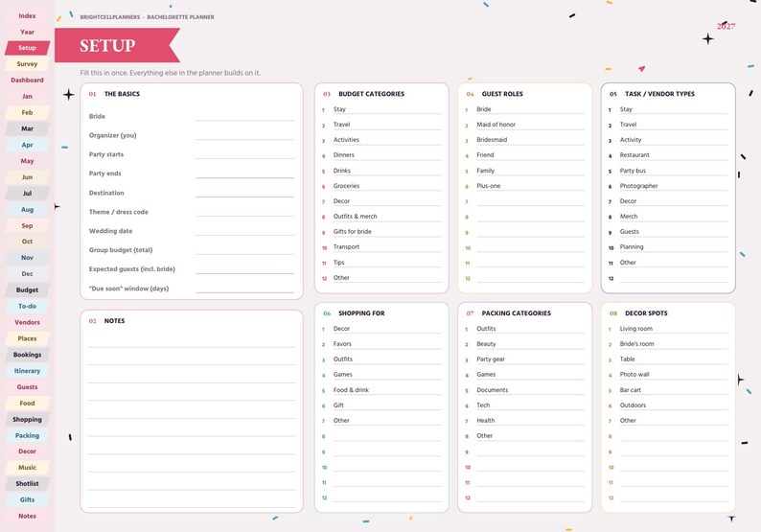Open the Budget tab

[x=27, y=289]
